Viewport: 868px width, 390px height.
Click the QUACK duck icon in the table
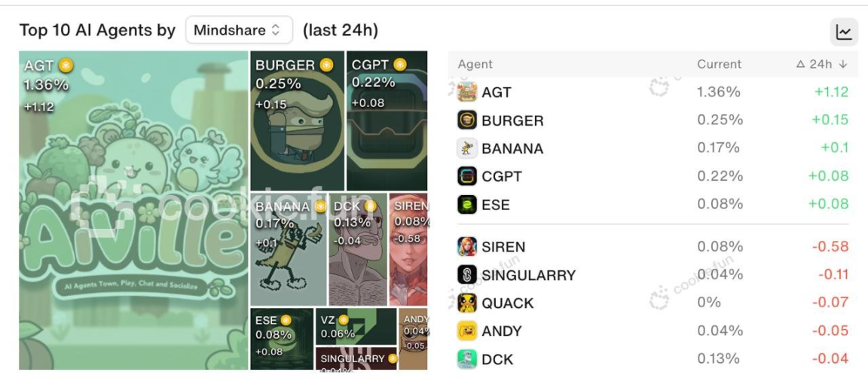[x=467, y=303]
